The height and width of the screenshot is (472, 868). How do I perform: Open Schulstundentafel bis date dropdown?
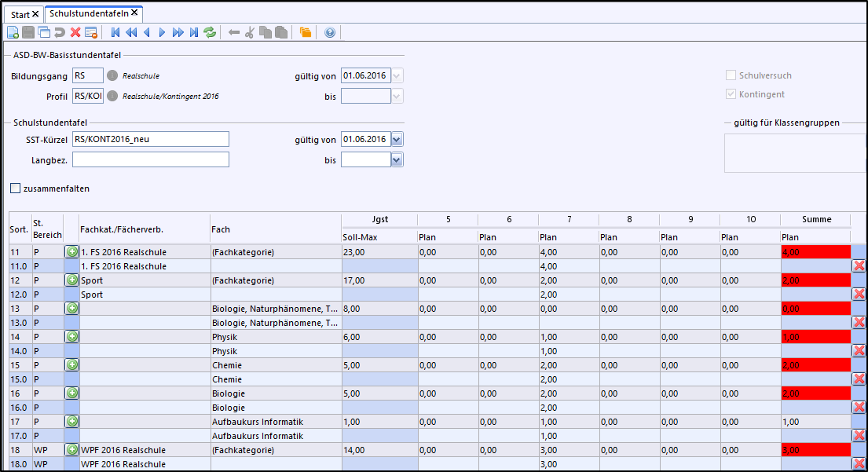pyautogui.click(x=397, y=159)
